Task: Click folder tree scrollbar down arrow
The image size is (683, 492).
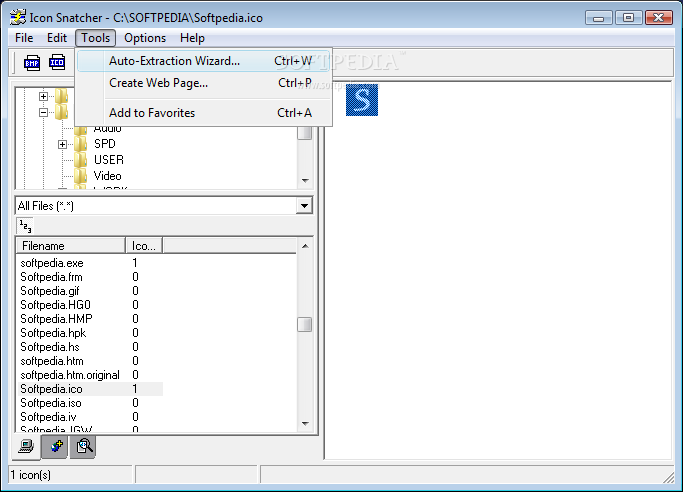Action: [x=305, y=180]
